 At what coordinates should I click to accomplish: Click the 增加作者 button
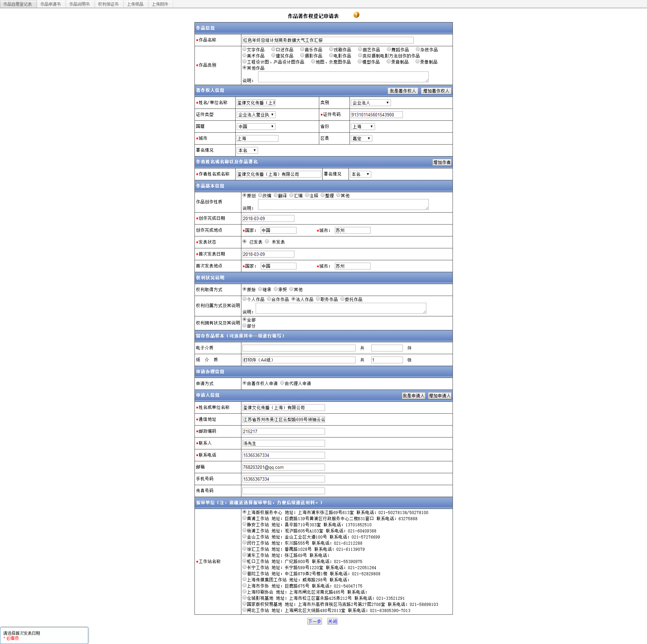442,162
